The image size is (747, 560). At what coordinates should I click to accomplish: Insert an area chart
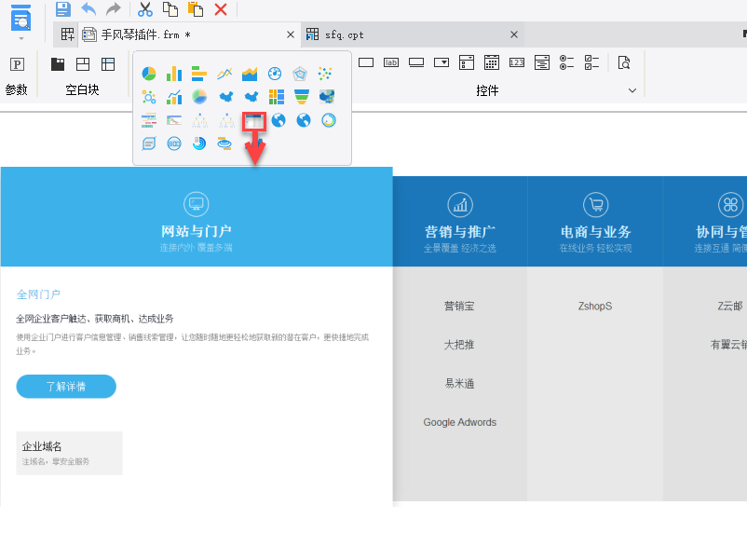250,74
